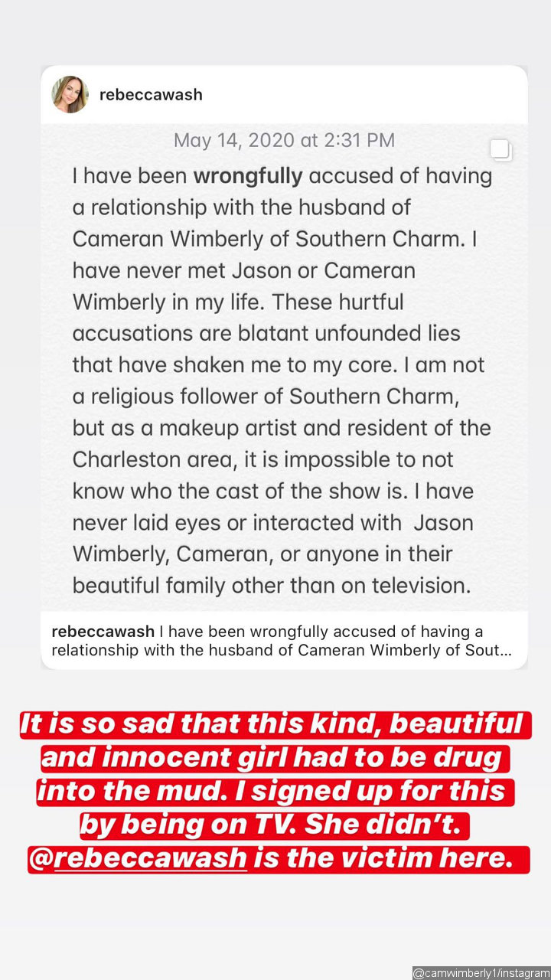Open the rebeccawash username beside the avatar
The width and height of the screenshot is (551, 980).
151,95
